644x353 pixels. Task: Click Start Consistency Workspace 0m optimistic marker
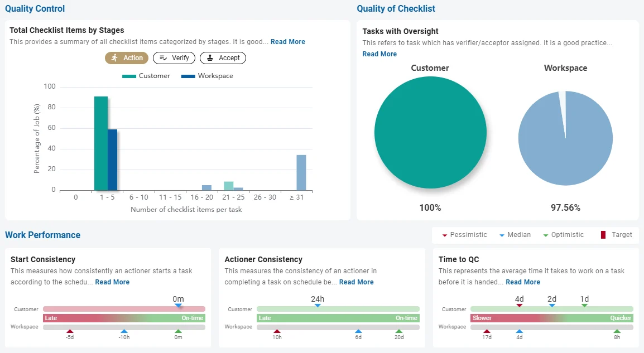pos(178,331)
